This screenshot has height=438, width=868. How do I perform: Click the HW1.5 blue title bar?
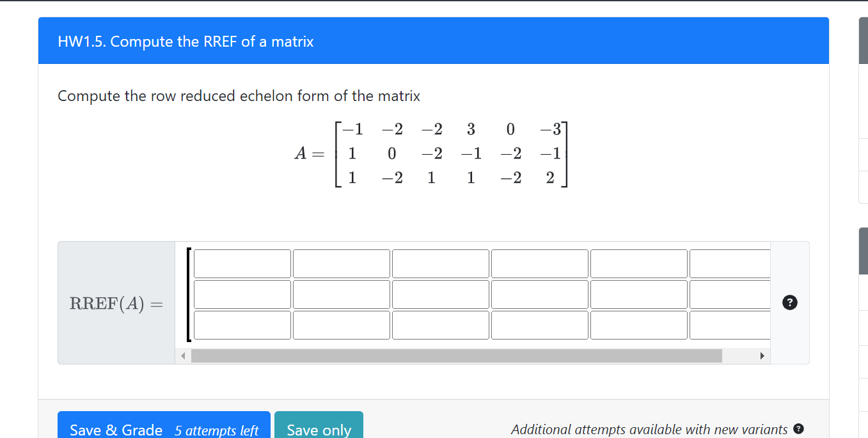(433, 41)
